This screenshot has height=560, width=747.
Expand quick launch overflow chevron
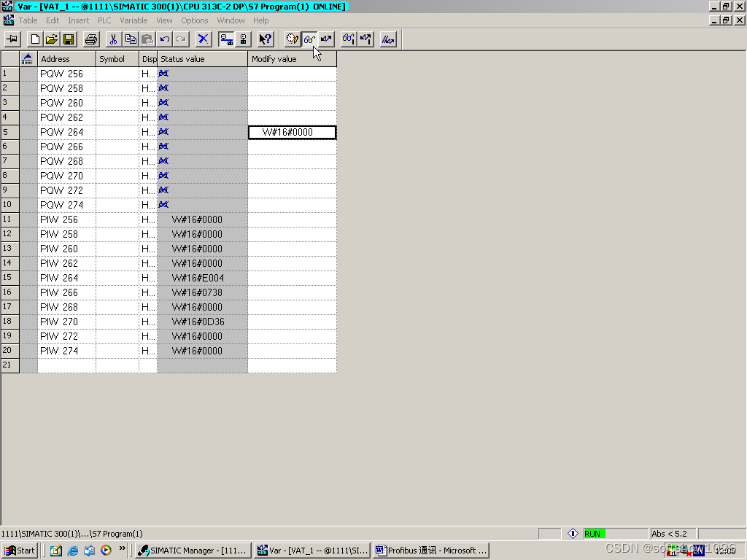(x=122, y=548)
